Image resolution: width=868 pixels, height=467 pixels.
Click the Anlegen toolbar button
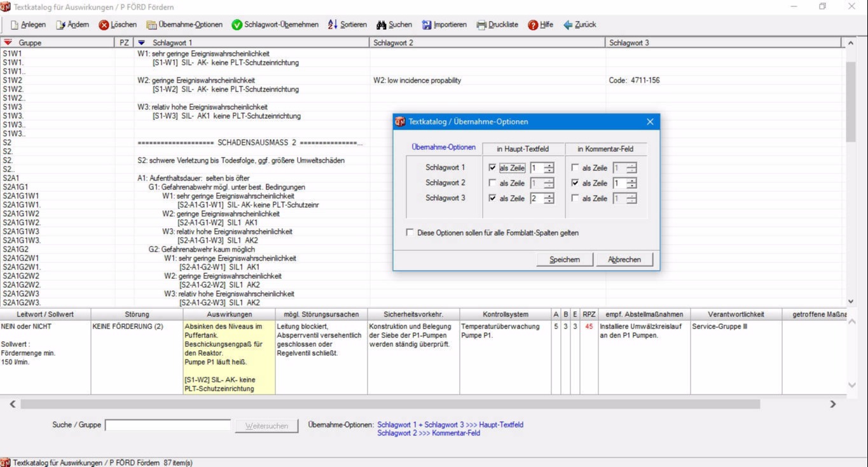click(28, 25)
